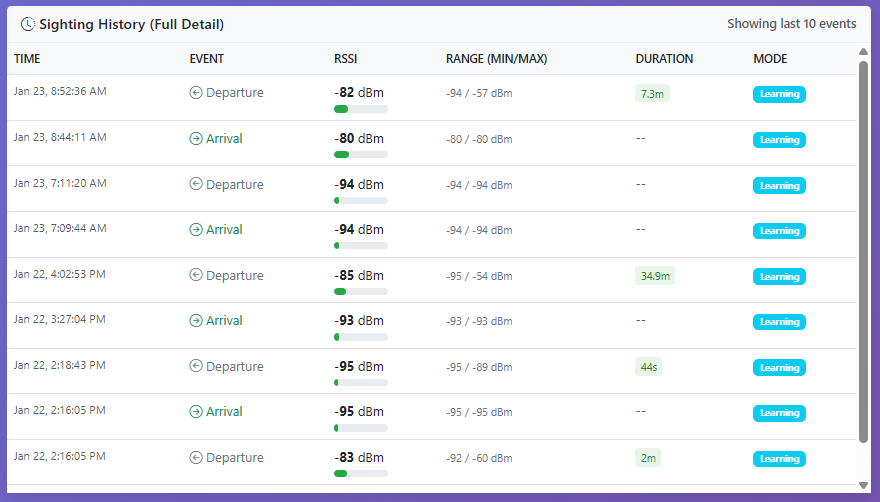Click the MODE column header

pyautogui.click(x=770, y=59)
